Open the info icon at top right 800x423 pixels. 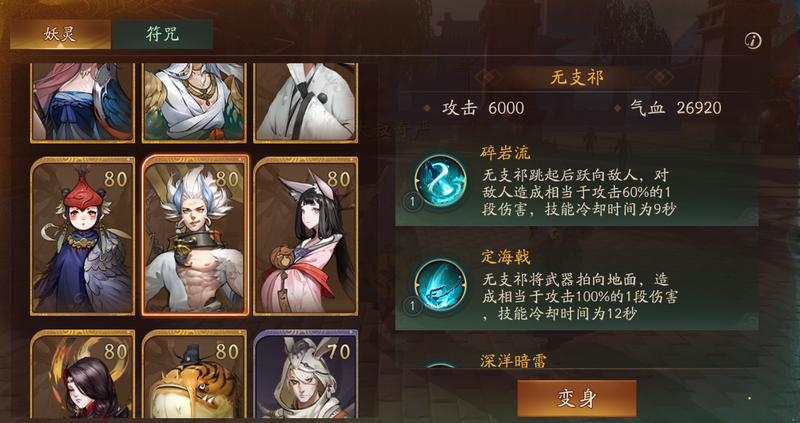[x=753, y=40]
